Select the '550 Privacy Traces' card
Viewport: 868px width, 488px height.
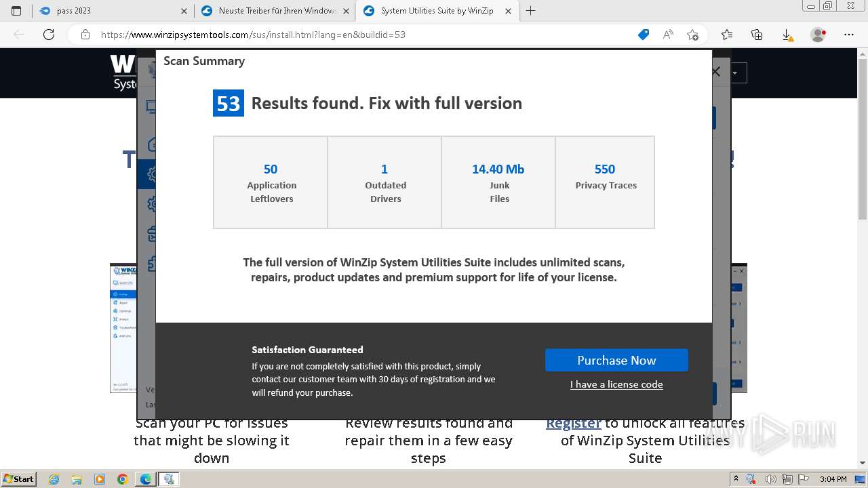pyautogui.click(x=605, y=182)
